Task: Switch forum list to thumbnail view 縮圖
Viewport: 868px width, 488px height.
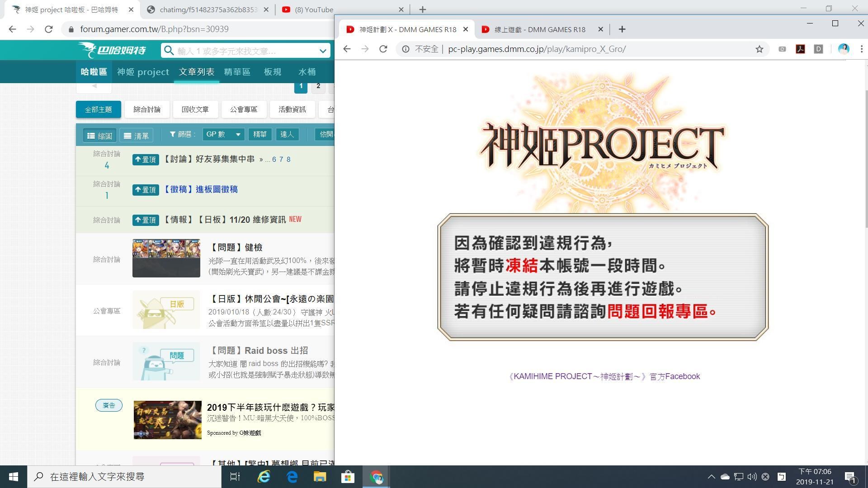Action: pos(99,136)
